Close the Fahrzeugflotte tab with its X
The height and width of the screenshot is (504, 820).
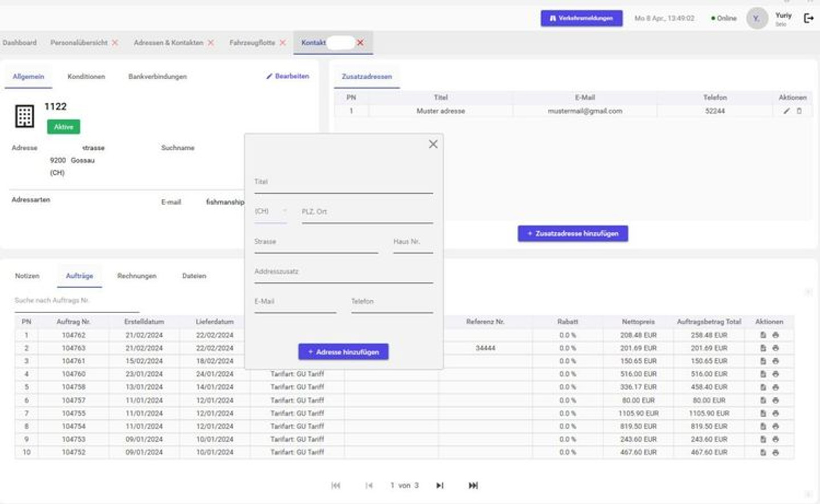[x=282, y=43]
